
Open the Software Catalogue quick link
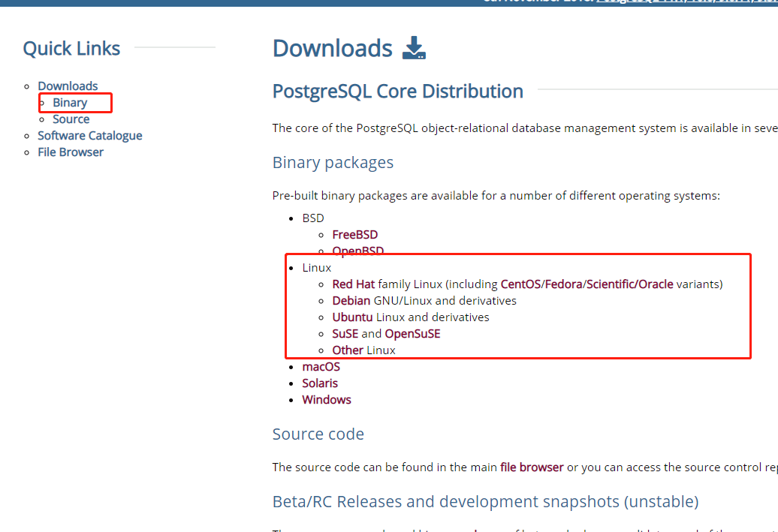(x=90, y=135)
